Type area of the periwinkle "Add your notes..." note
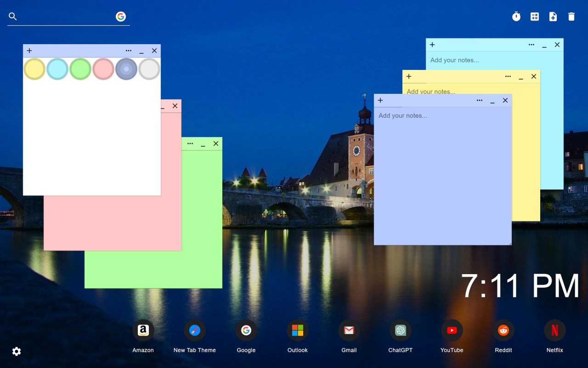 (x=442, y=175)
